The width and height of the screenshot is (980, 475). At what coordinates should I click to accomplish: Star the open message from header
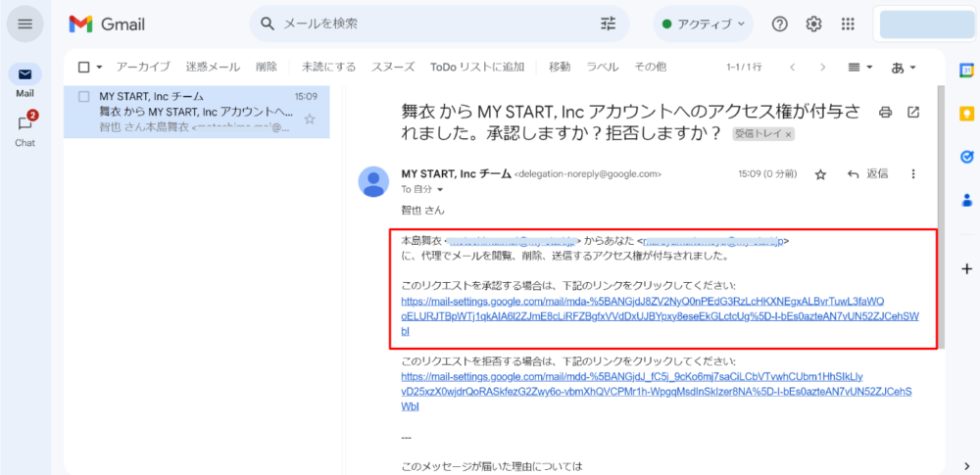pyautogui.click(x=820, y=174)
